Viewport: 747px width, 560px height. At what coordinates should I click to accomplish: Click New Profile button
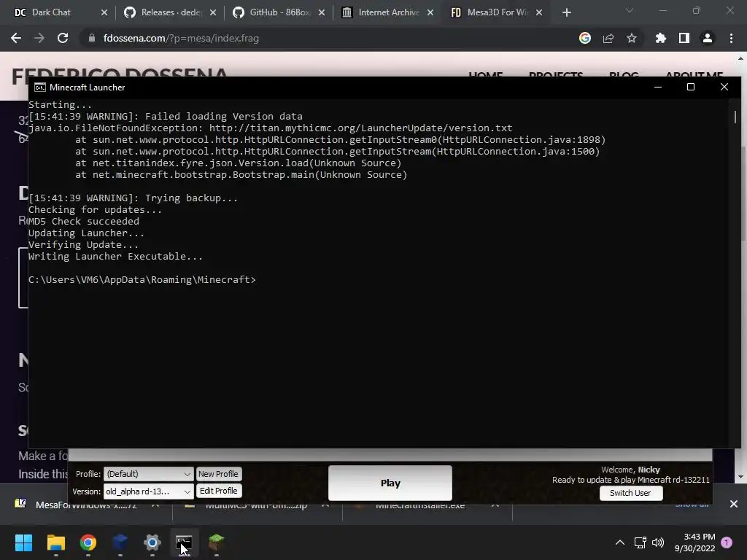pyautogui.click(x=219, y=474)
